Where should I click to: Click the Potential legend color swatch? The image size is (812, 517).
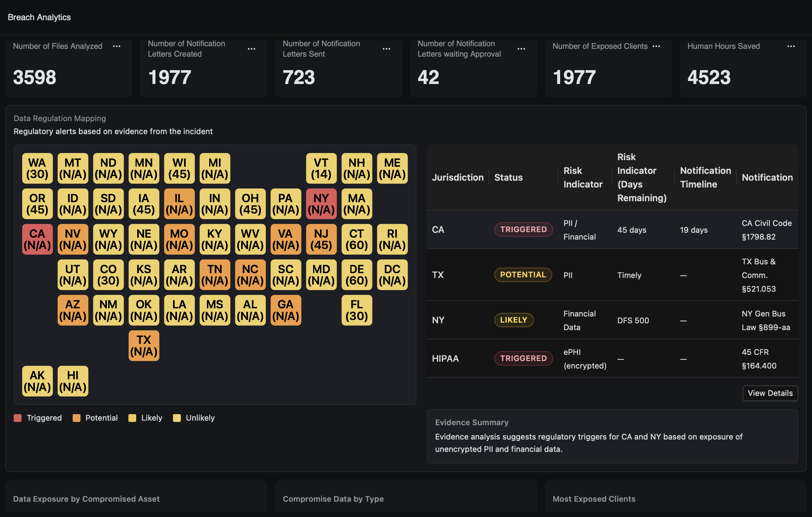tap(77, 418)
